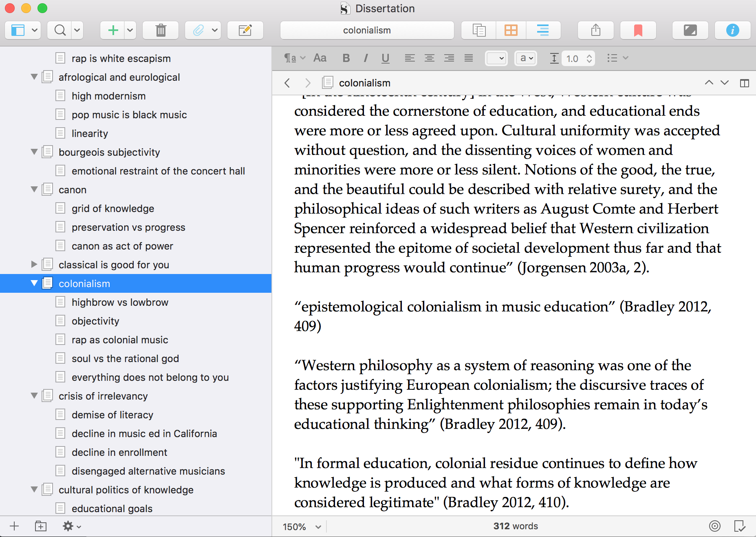This screenshot has height=537, width=756.
Task: Toggle italic formatting
Action: (x=366, y=58)
